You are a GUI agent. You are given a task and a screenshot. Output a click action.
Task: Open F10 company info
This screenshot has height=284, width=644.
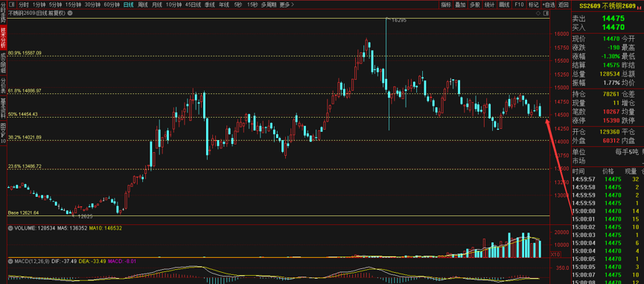[519, 4]
